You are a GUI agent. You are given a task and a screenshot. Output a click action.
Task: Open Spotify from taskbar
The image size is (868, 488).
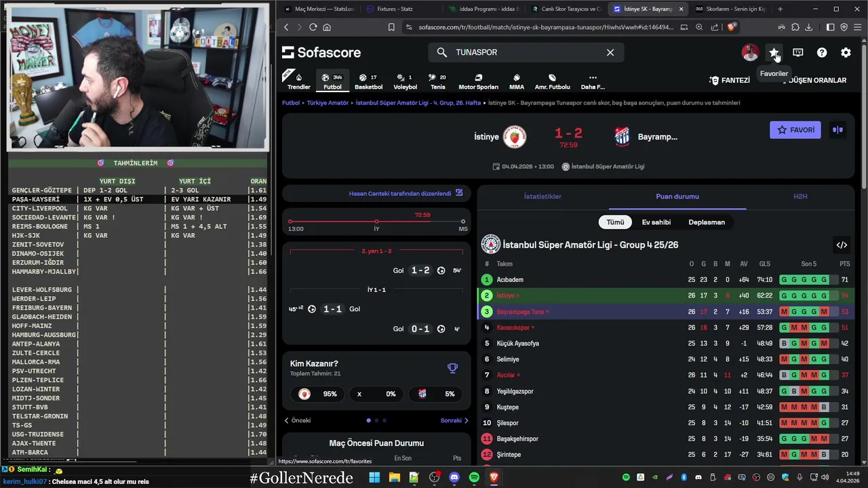pyautogui.click(x=474, y=477)
